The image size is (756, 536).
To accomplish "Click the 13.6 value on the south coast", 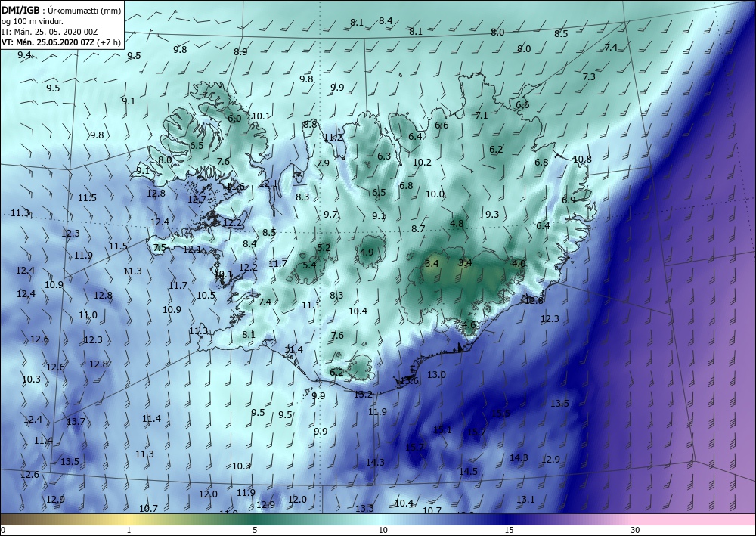I will pyautogui.click(x=409, y=381).
